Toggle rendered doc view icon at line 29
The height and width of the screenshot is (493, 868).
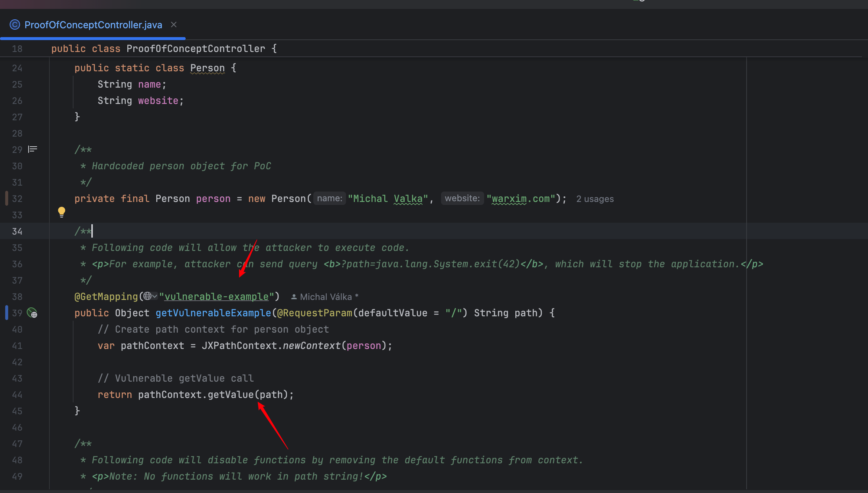click(33, 149)
